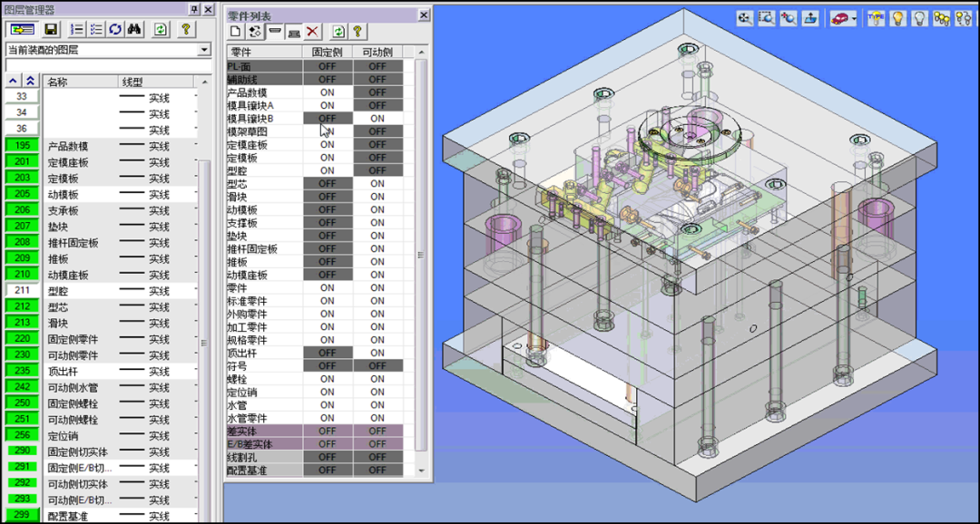980x524 pixels.
Task: Click the yellow TYPE bulb icon in viewer toolbar
Action: click(876, 17)
